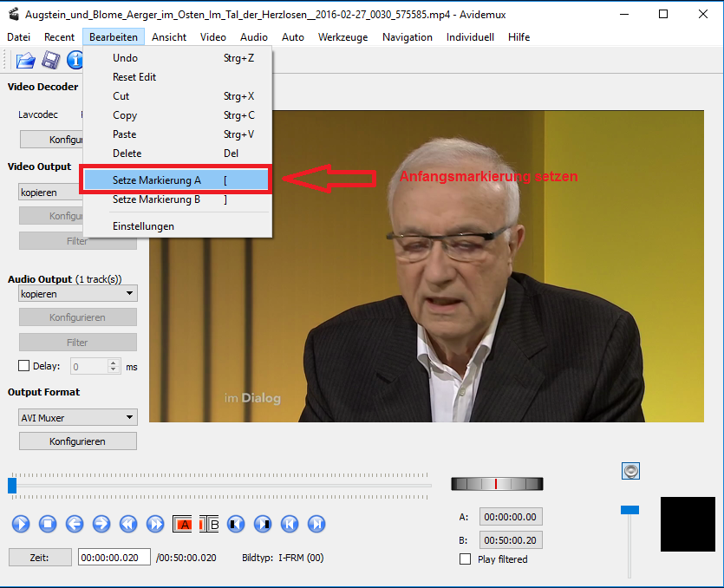Open a video file using the folder icon
The image size is (724, 588).
26,60
